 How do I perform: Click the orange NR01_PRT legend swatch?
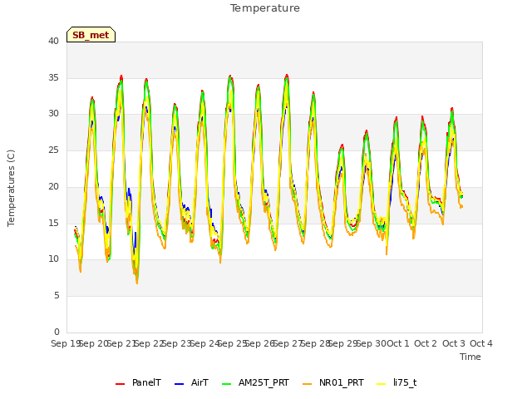pos(307,384)
